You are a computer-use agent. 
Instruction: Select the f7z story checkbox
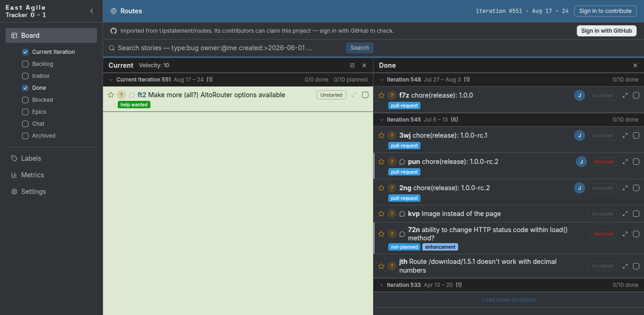[x=636, y=95]
